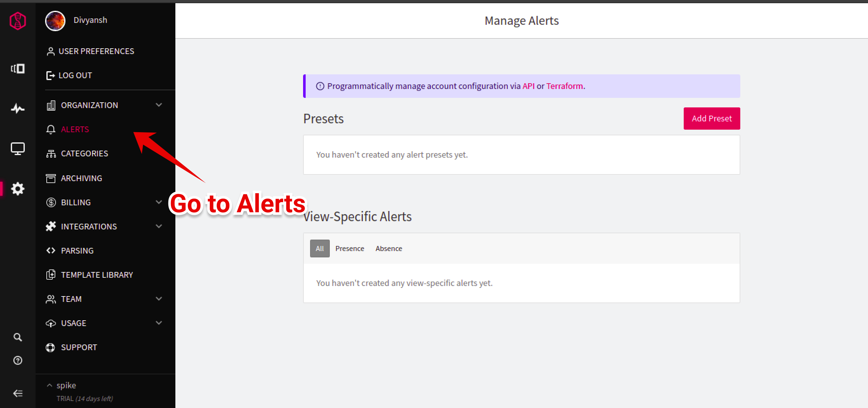Click the Team people icon

pos(51,299)
